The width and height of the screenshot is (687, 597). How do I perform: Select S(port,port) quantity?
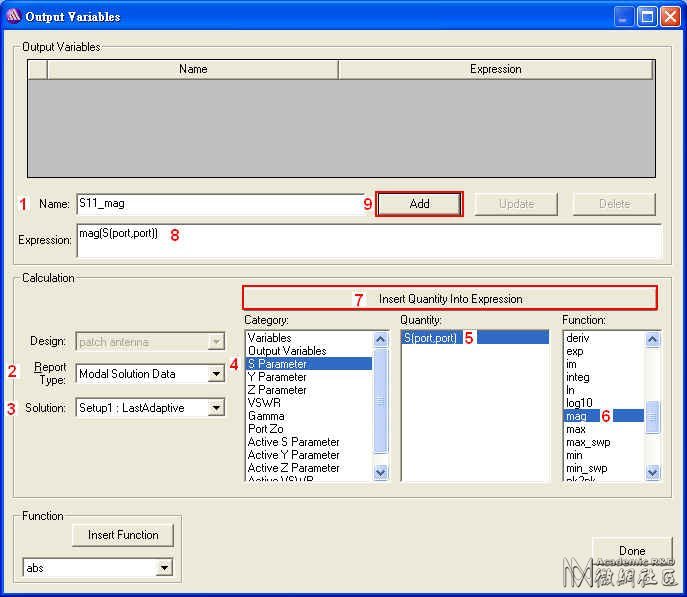pos(475,338)
